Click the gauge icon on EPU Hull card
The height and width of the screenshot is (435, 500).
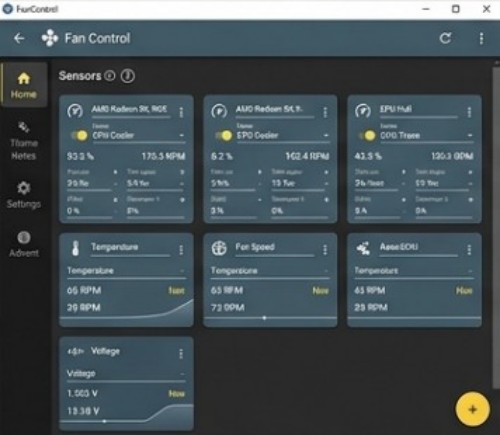coord(363,111)
